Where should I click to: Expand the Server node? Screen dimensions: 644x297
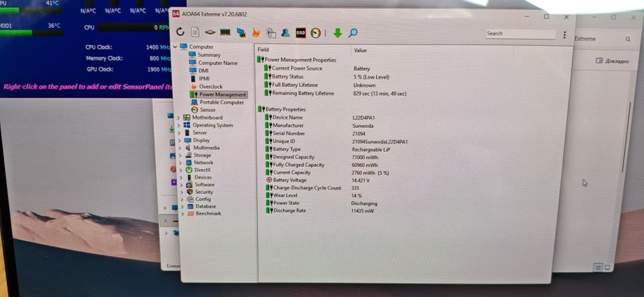click(x=179, y=133)
